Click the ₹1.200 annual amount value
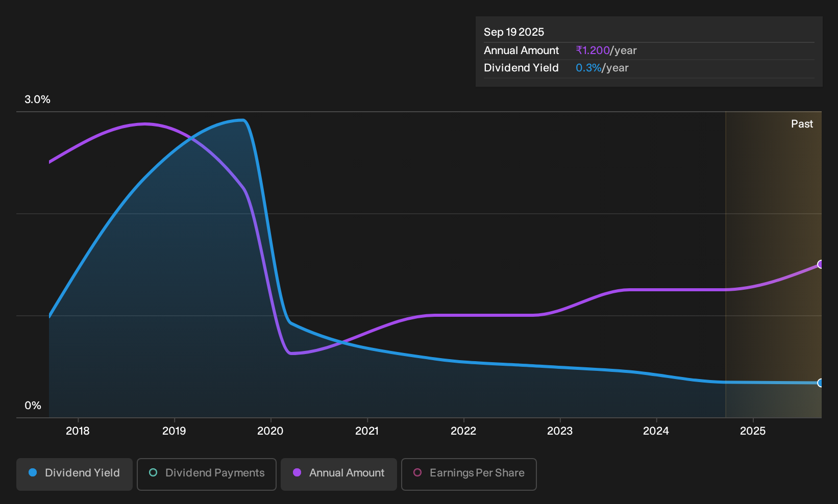This screenshot has width=838, height=504. (x=593, y=51)
